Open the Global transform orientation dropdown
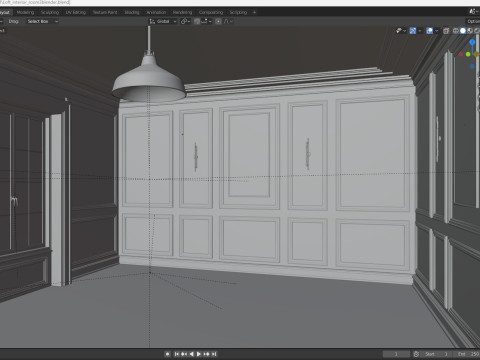This screenshot has width=480, height=360. (x=163, y=21)
